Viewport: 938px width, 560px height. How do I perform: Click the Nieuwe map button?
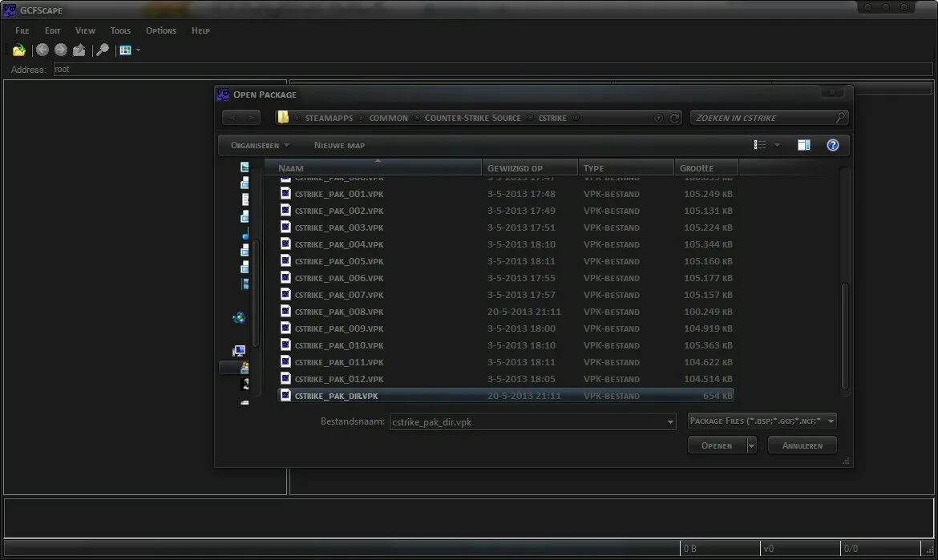coord(339,145)
